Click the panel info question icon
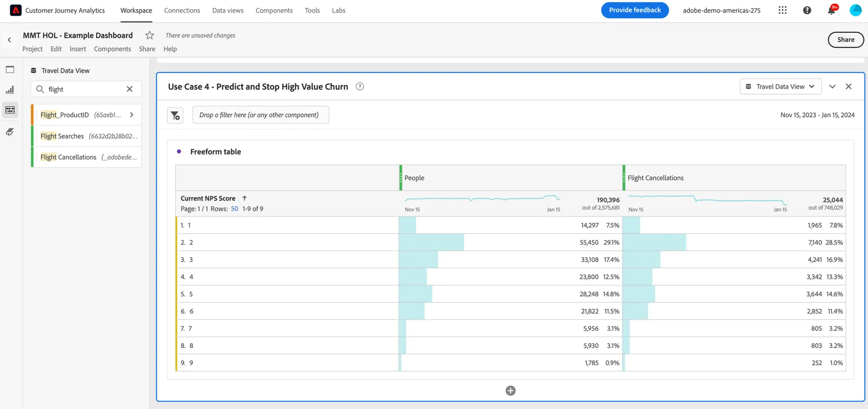Screen dimensions: 868x409 tap(360, 87)
